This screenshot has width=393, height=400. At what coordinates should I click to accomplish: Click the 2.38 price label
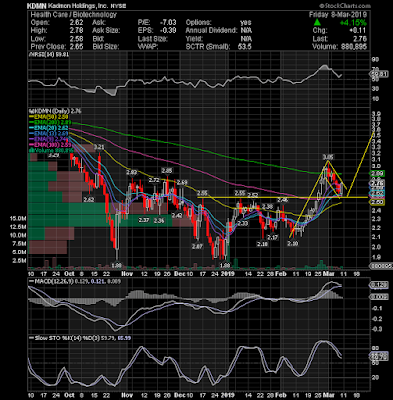coord(267,207)
